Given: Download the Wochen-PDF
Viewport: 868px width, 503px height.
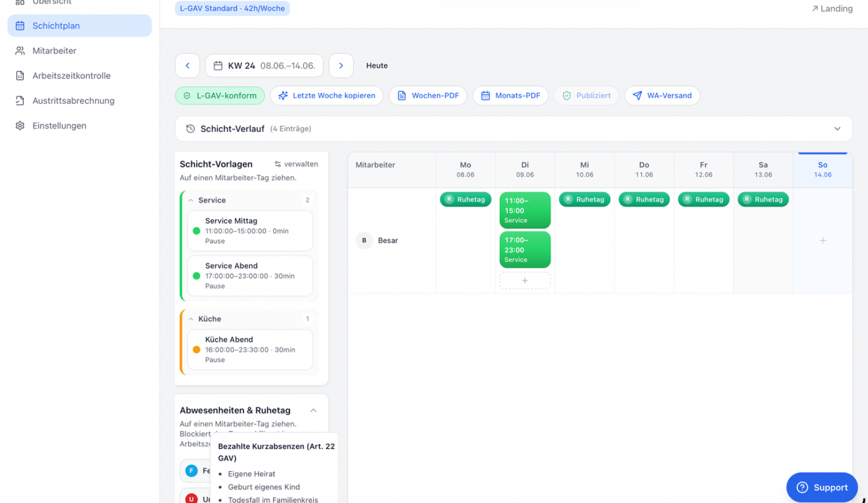Looking at the screenshot, I should pos(428,96).
